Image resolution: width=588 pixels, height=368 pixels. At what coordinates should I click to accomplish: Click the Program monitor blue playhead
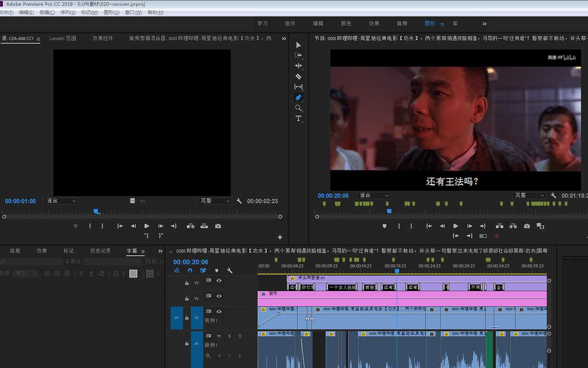point(389,211)
